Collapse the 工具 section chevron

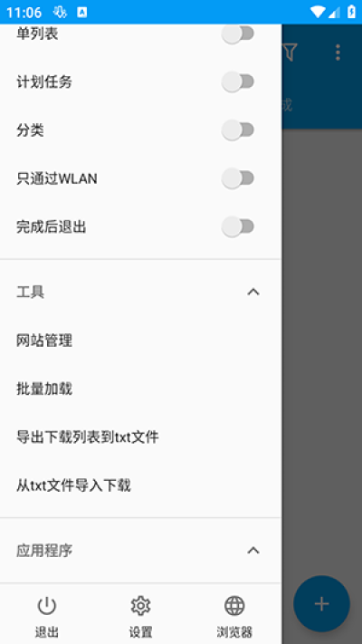point(253,292)
